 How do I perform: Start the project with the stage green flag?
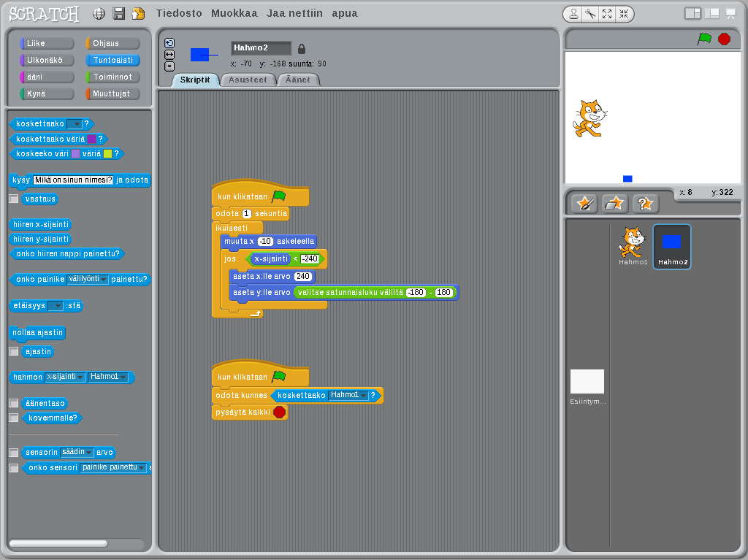[x=704, y=39]
